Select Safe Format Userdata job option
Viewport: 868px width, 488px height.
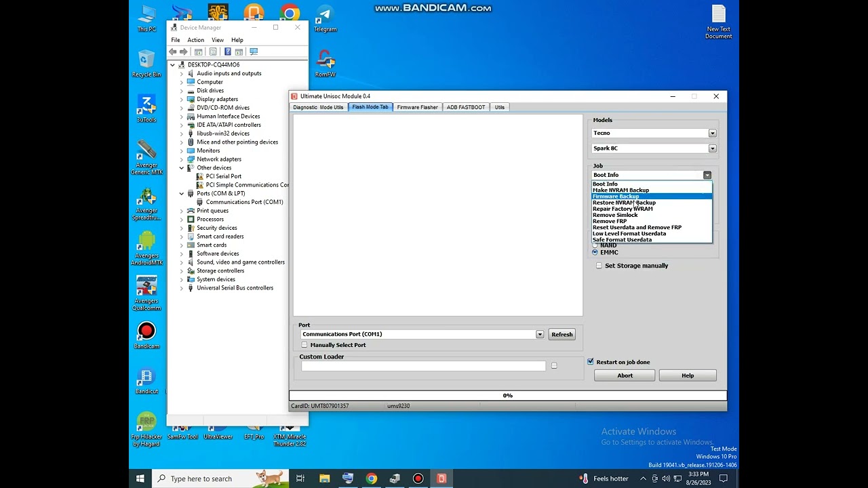click(x=652, y=240)
